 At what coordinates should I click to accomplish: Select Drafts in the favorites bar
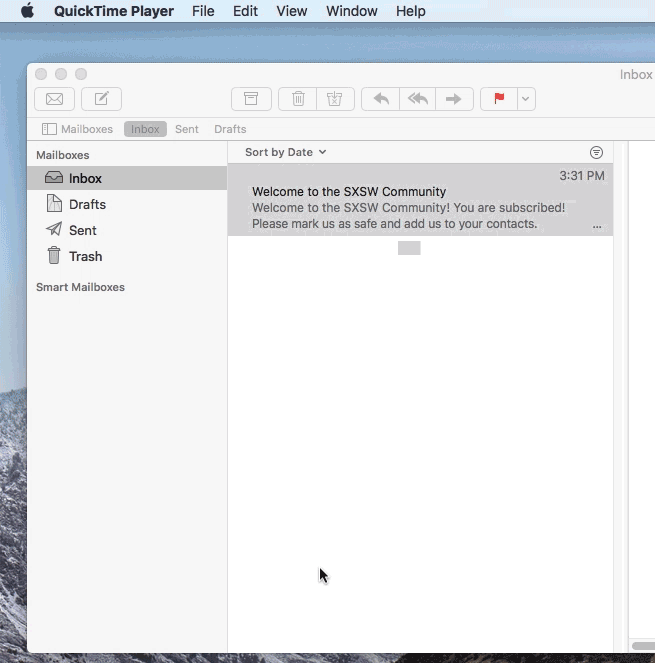pos(230,129)
